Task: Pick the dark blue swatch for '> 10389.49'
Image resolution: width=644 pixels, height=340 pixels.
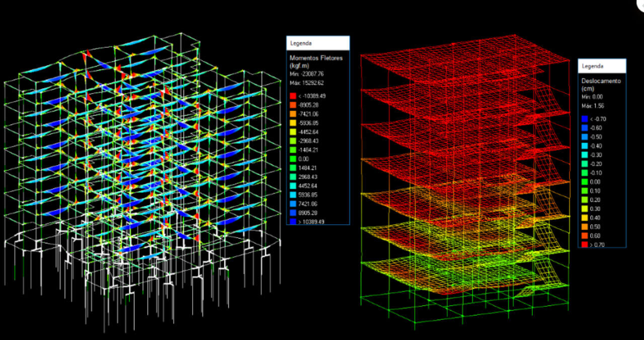Action: 293,222
